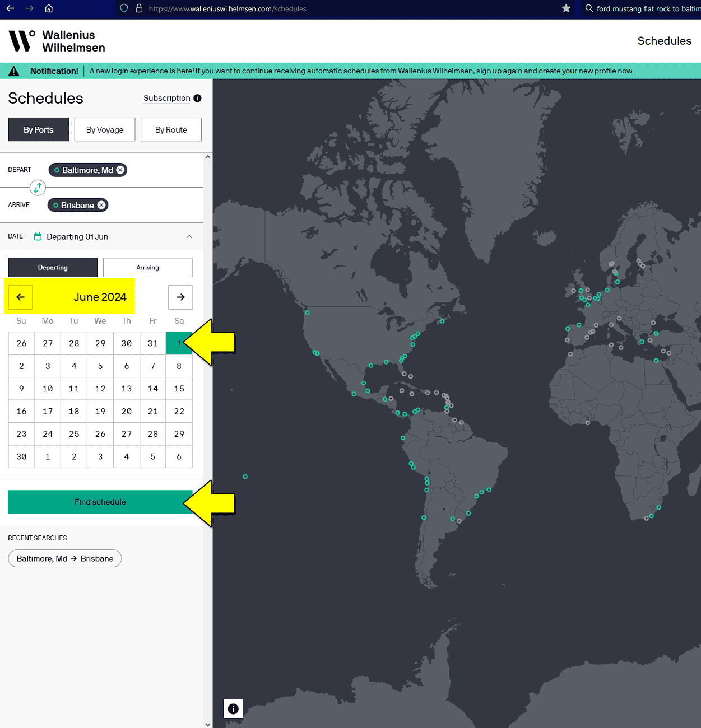701x728 pixels.
Task: Select the By Ports tab
Action: click(39, 129)
